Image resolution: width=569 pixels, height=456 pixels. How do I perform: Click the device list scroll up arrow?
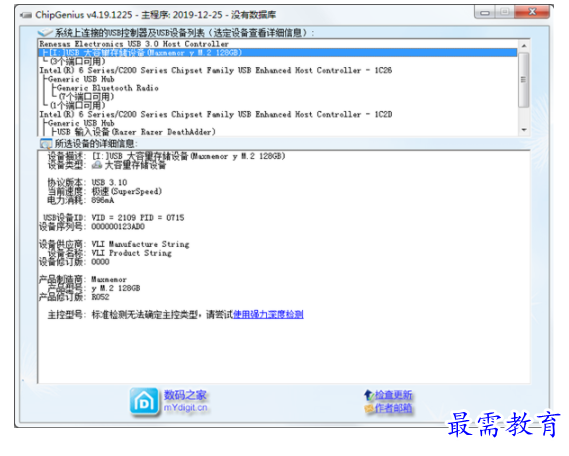point(524,46)
